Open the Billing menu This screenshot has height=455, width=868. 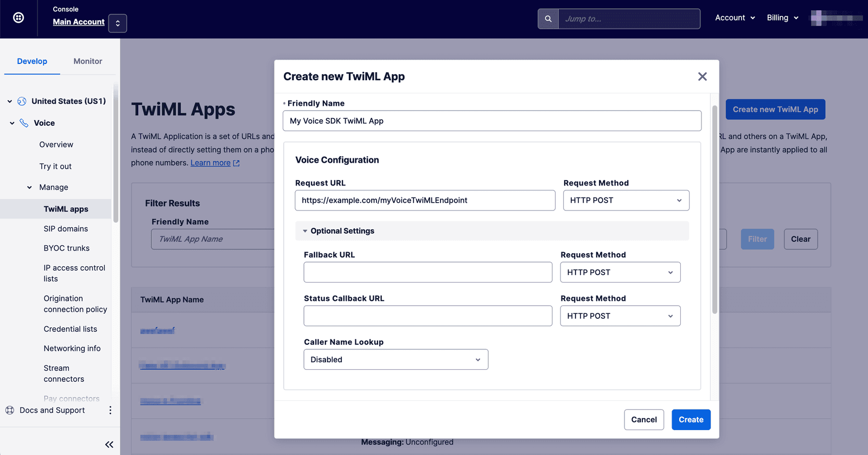tap(782, 18)
